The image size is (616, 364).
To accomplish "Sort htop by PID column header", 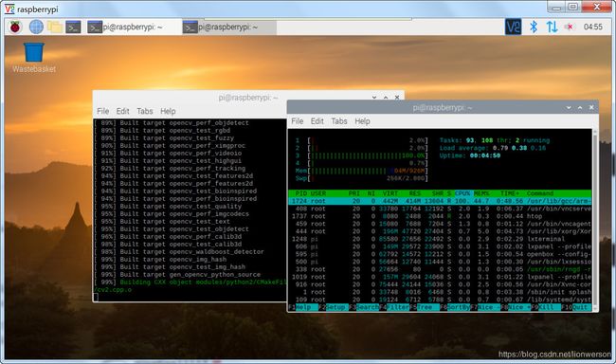I will pos(301,193).
